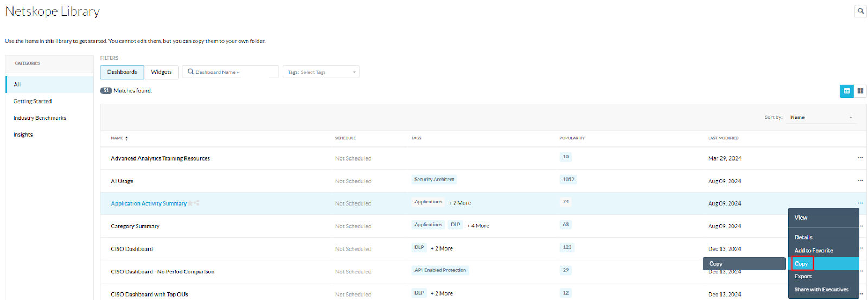Image resolution: width=868 pixels, height=300 pixels.
Task: Click the LAST MODIFIED column header
Action: (723, 138)
